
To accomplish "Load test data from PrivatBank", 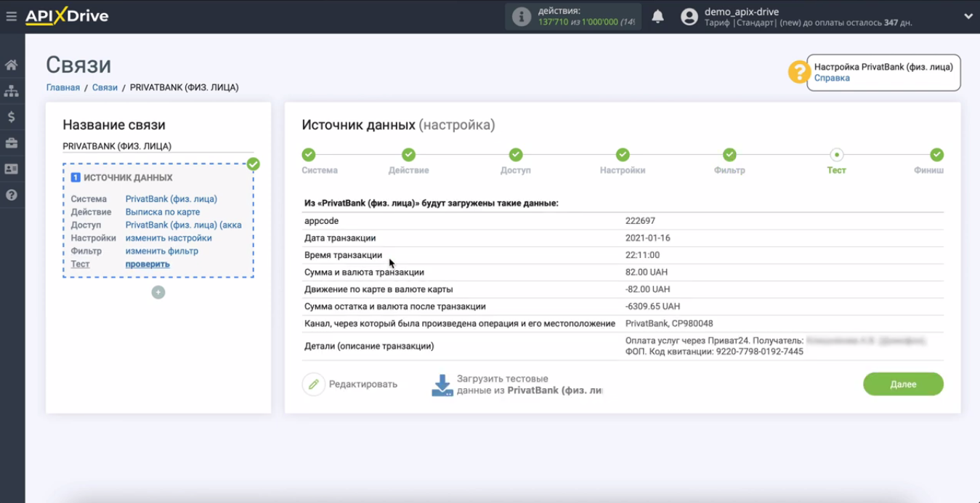I will pos(517,385).
